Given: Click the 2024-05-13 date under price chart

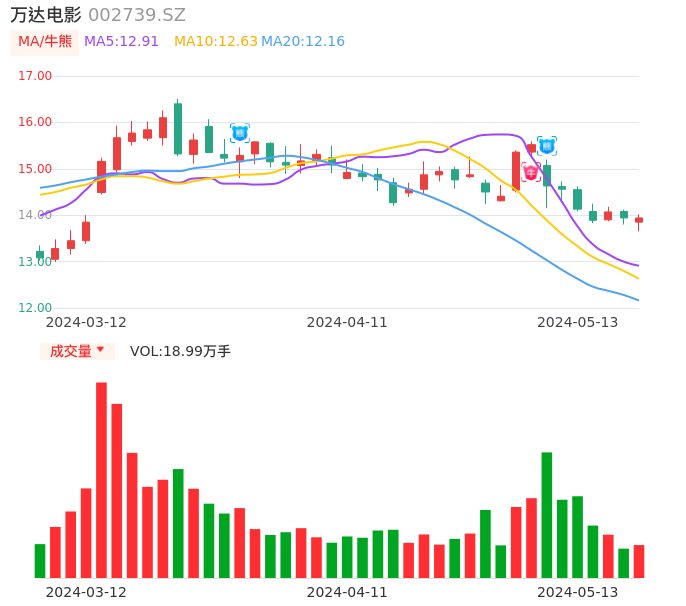Looking at the screenshot, I should tap(578, 322).
